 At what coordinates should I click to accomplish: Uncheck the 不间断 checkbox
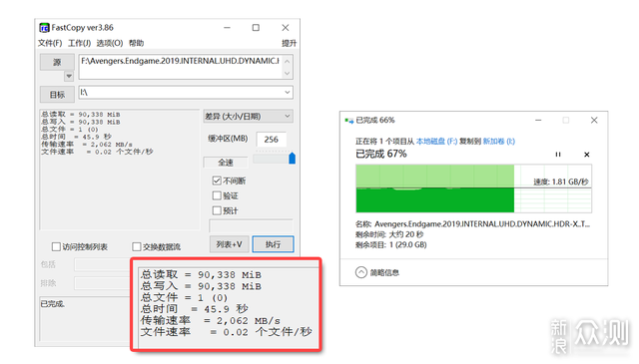click(217, 181)
